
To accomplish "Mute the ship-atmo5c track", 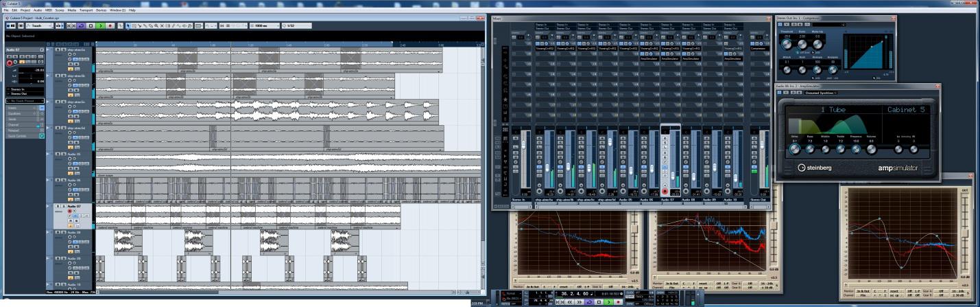I will click(58, 102).
